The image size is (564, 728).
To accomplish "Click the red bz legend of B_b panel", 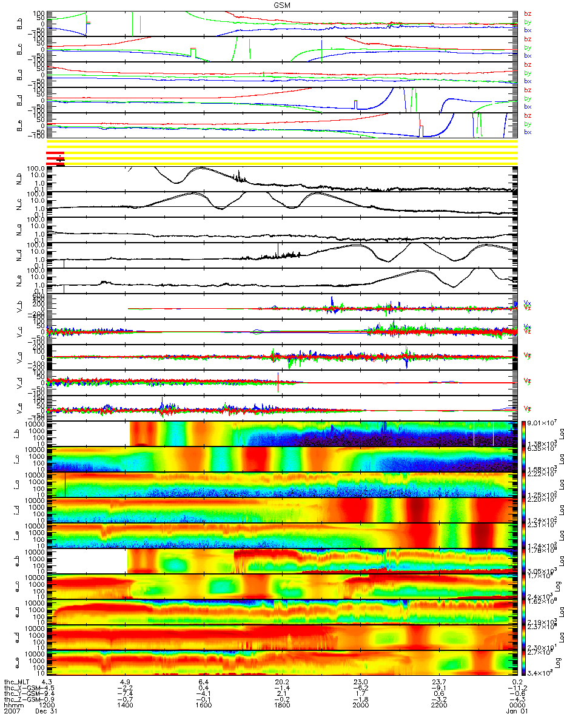I will pyautogui.click(x=528, y=13).
